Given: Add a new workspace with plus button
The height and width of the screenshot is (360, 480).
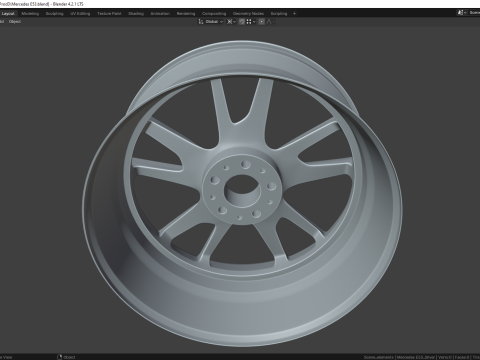Looking at the screenshot, I should [x=294, y=14].
